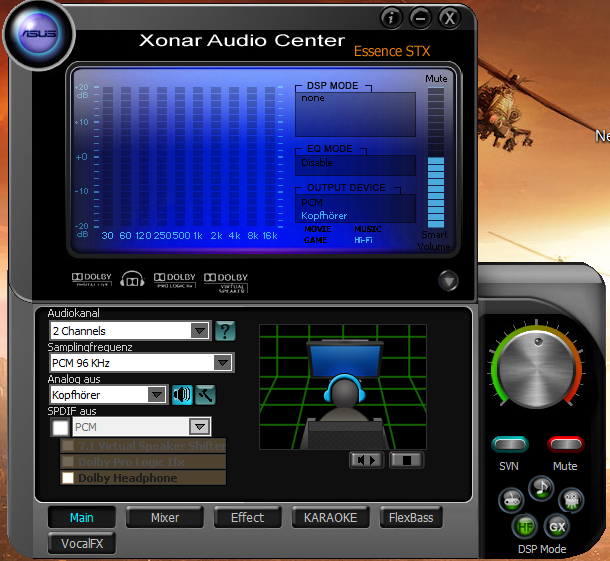Viewport: 610px width, 561px height.
Task: Open the Audiokanal help question mark
Action: pyautogui.click(x=225, y=331)
